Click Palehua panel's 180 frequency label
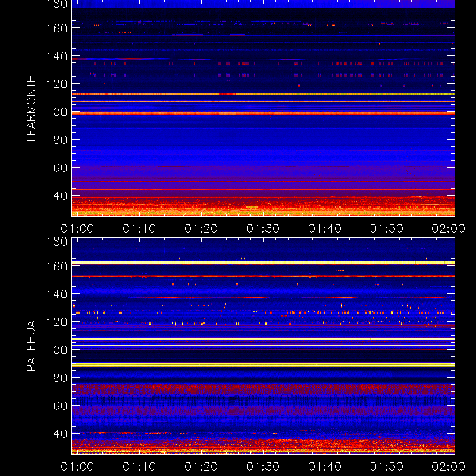This screenshot has height=476, width=476. point(57,242)
